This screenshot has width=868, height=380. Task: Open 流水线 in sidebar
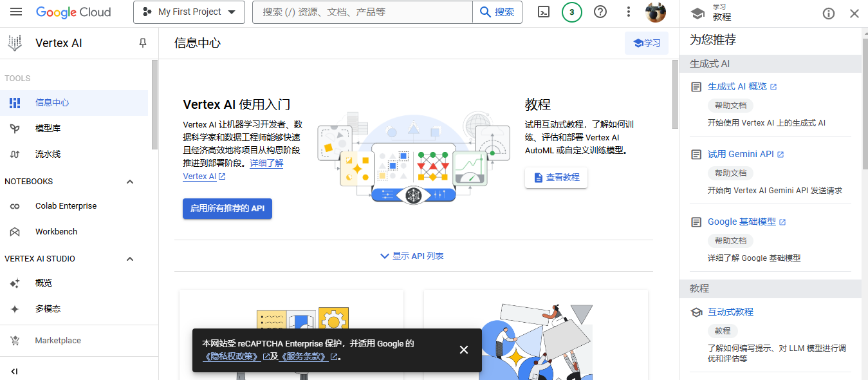pos(74,154)
